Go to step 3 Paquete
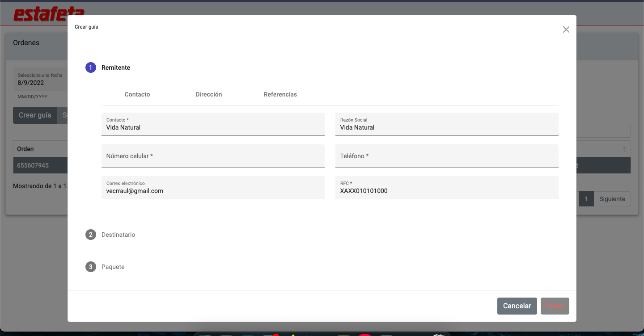The width and height of the screenshot is (644, 336). tap(113, 267)
